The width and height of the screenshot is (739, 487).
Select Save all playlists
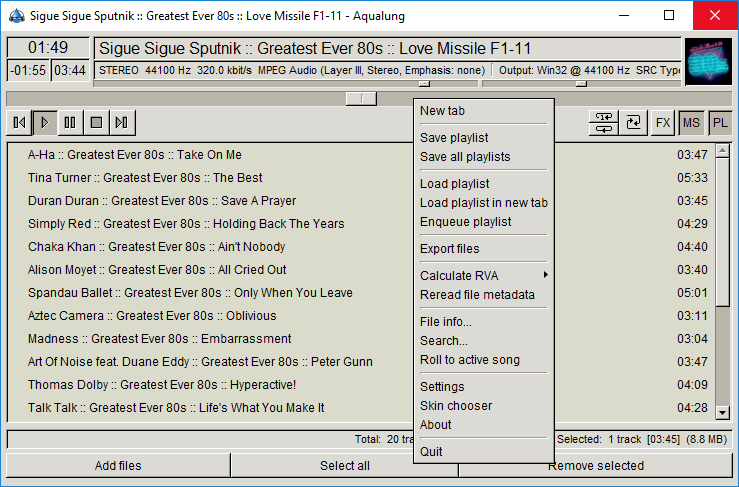tap(483, 157)
